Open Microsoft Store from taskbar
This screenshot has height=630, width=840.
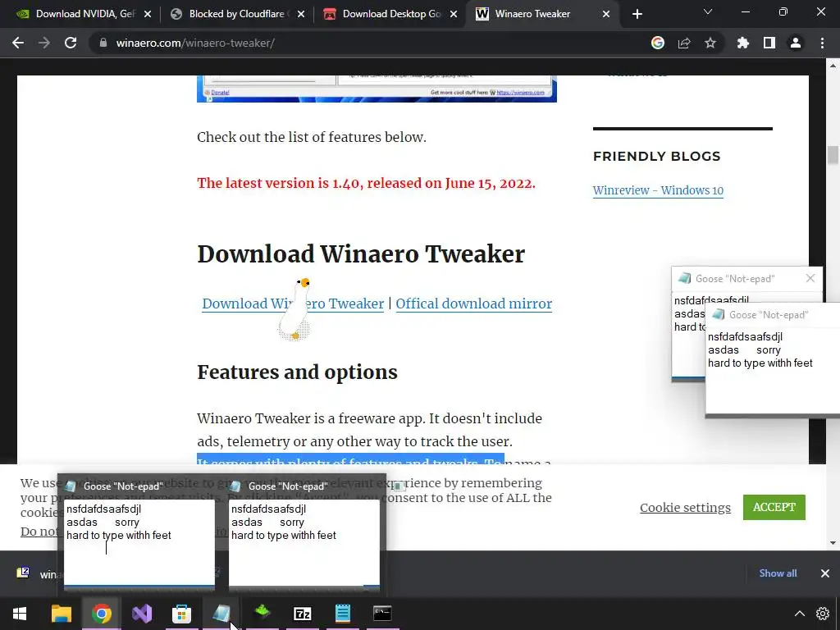(x=181, y=614)
